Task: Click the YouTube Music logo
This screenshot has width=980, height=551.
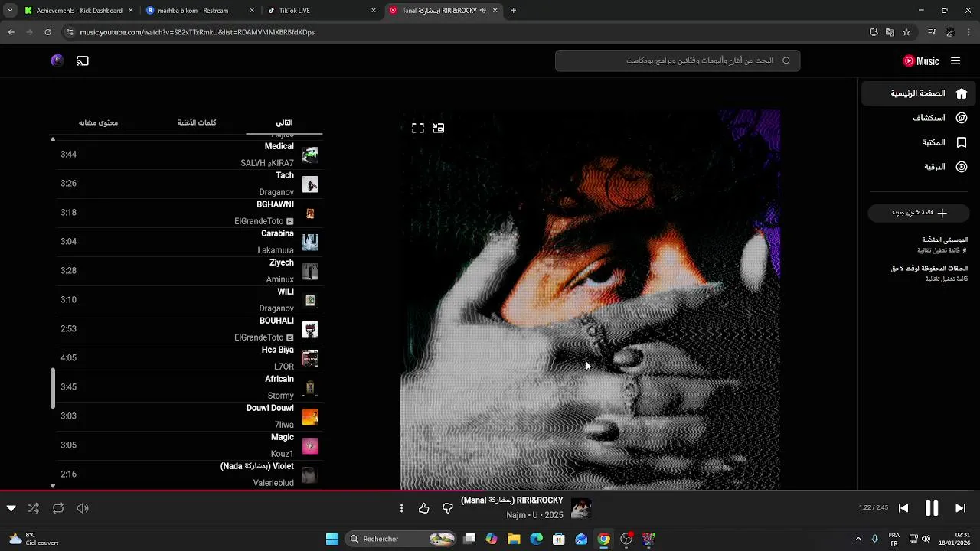Action: click(x=921, y=61)
